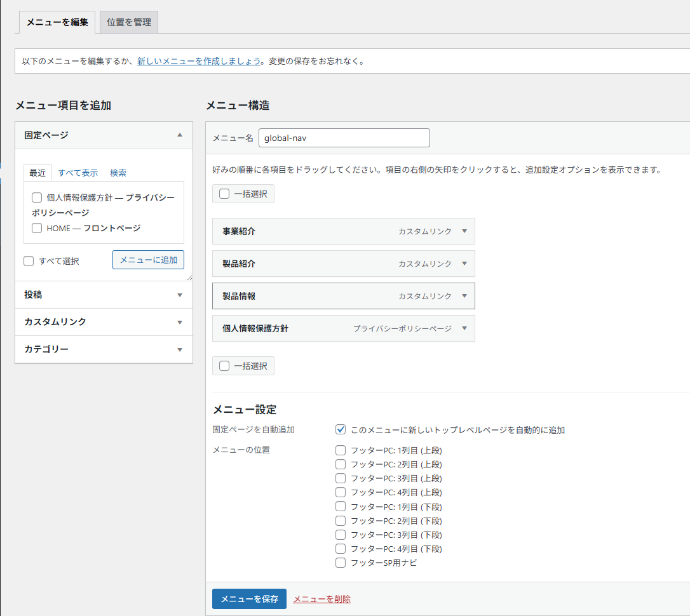Switch to the 位置を管理 tab
Viewport: 690px width, 616px height.
coord(128,22)
